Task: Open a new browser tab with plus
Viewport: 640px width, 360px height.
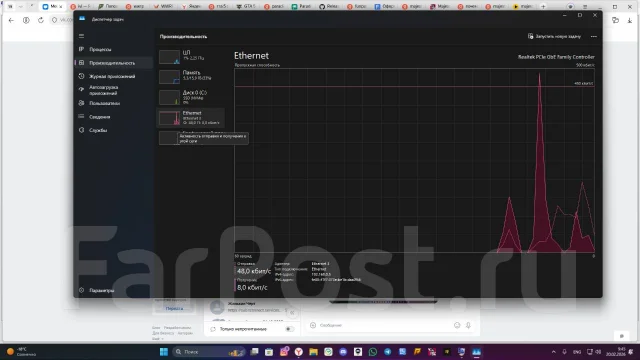Action: click(543, 7)
